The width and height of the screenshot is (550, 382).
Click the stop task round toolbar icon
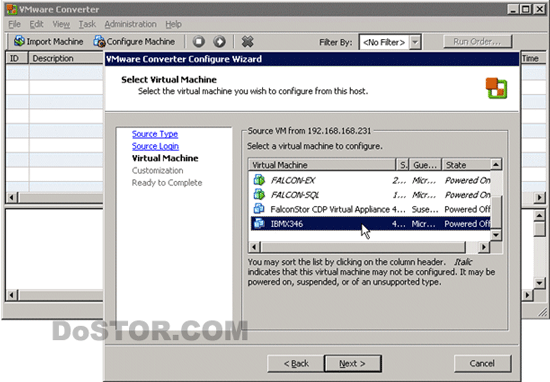(x=199, y=41)
